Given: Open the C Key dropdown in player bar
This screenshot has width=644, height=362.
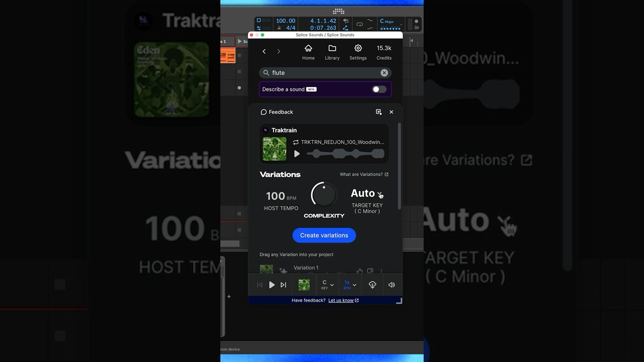Looking at the screenshot, I should 328,285.
